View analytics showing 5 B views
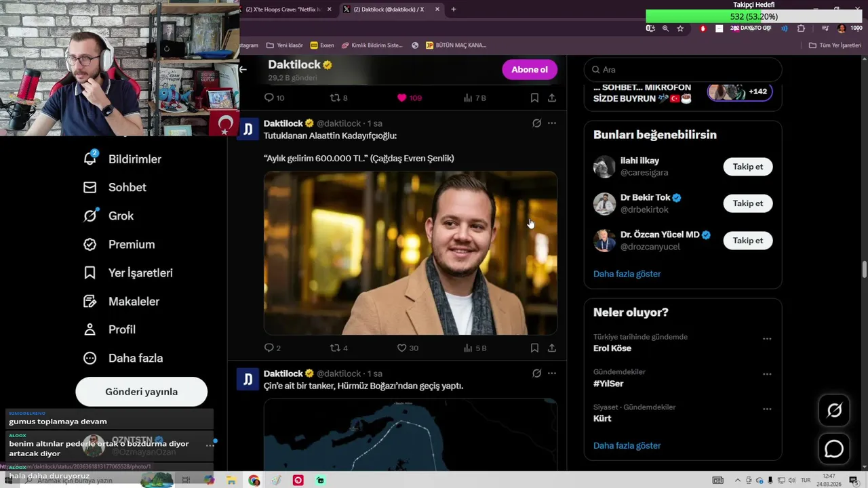Screen dimensions: 868x488 click(475, 348)
